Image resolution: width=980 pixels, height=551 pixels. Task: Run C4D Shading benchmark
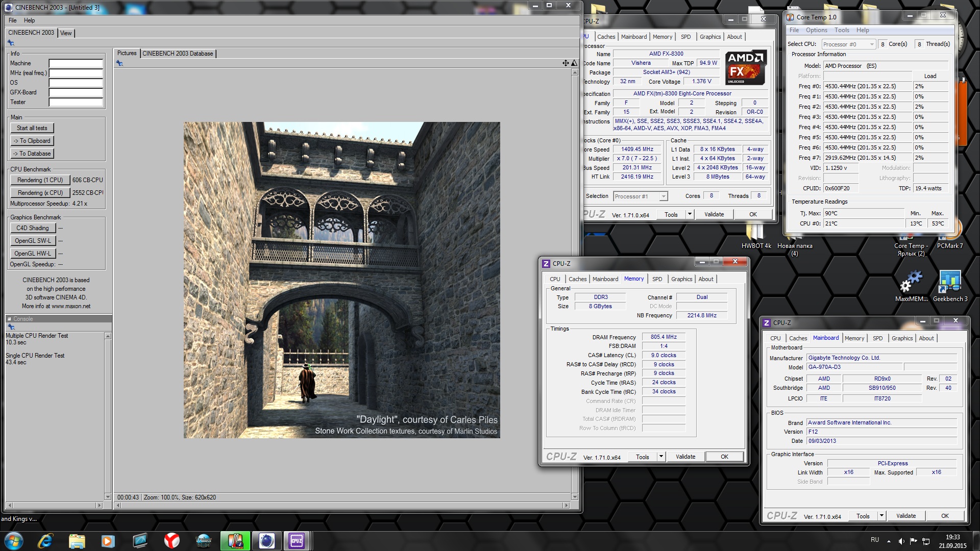tap(33, 228)
